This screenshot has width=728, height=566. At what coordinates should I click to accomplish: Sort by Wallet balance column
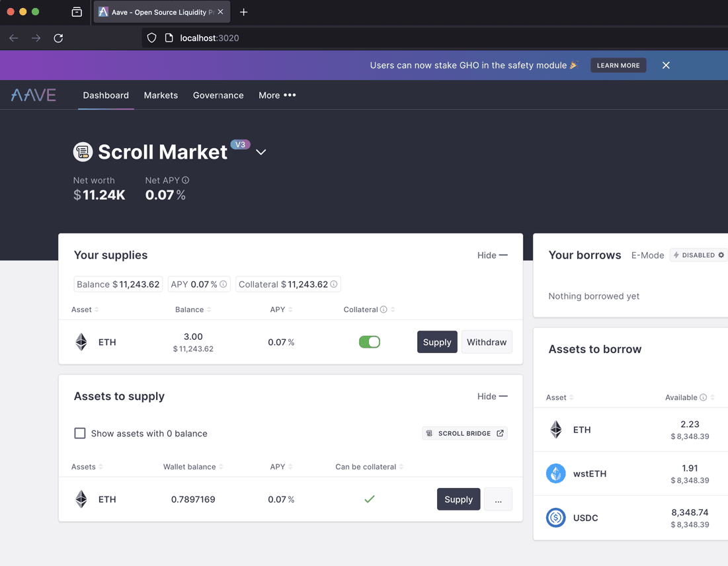point(193,467)
